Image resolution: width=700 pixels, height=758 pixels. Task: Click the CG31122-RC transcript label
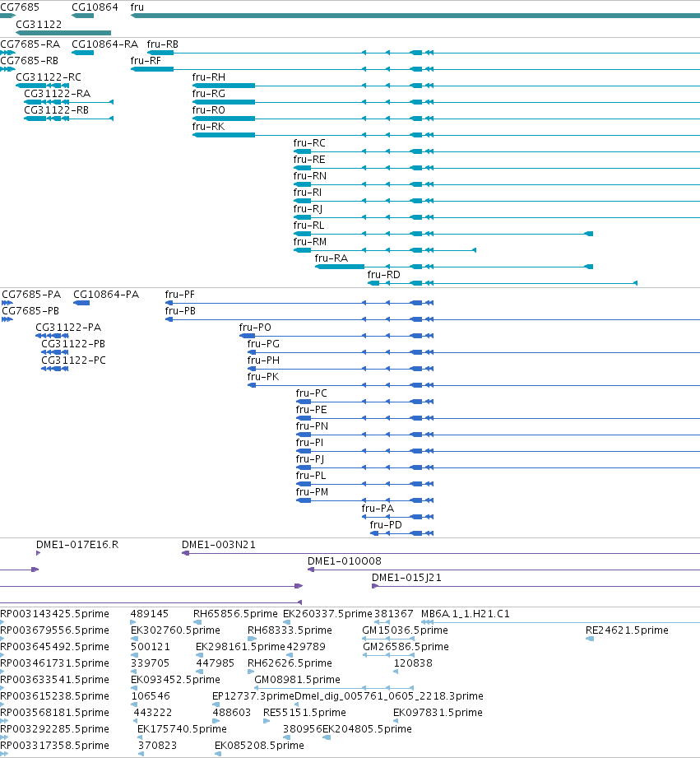tap(49, 77)
